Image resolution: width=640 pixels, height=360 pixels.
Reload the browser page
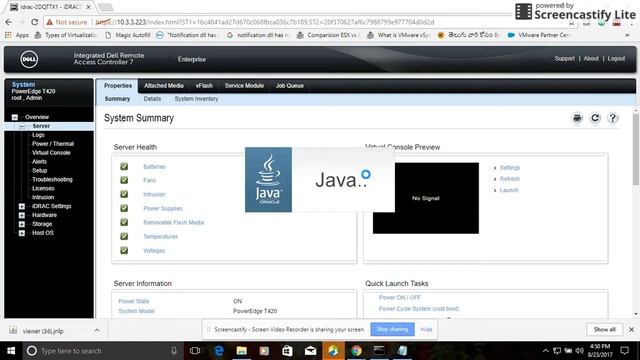coord(35,22)
